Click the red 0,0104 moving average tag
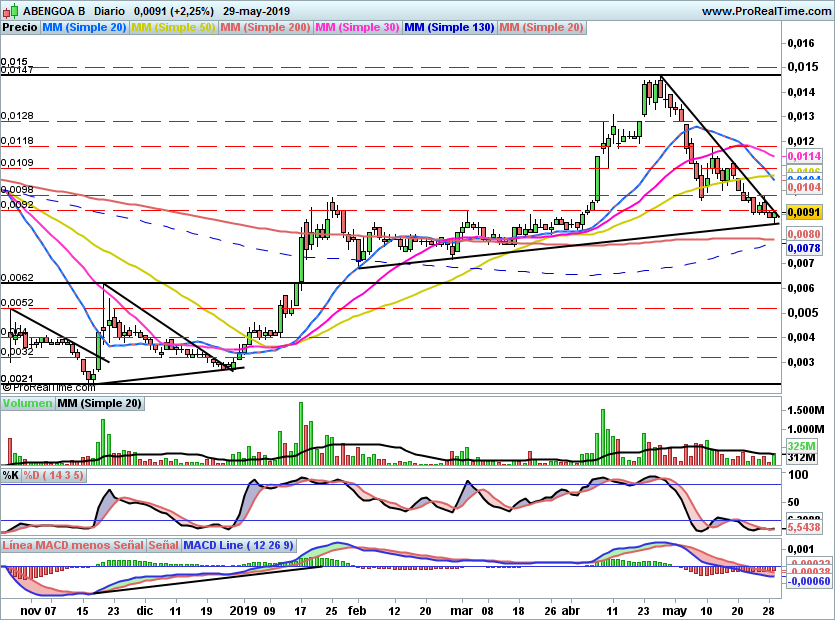Viewport: 835px width, 620px height. point(804,187)
